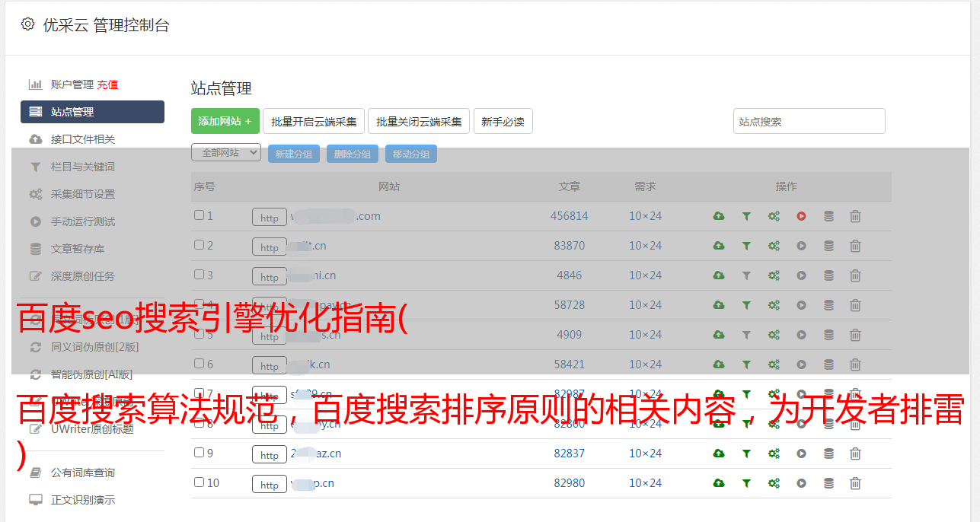Click the play icon in row 9

click(x=801, y=454)
